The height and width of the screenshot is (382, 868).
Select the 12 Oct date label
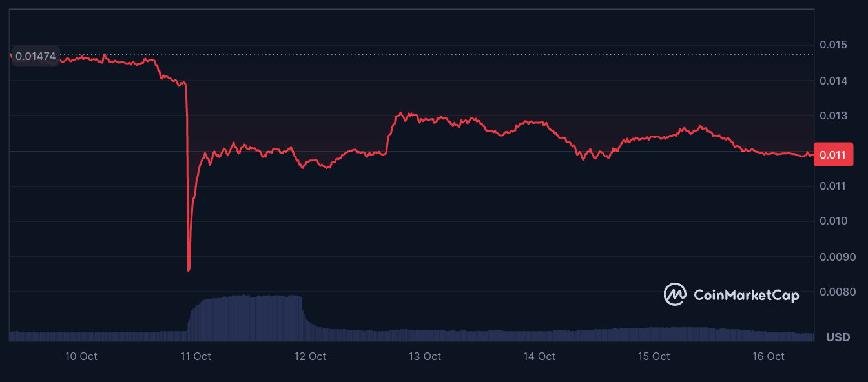coord(309,356)
